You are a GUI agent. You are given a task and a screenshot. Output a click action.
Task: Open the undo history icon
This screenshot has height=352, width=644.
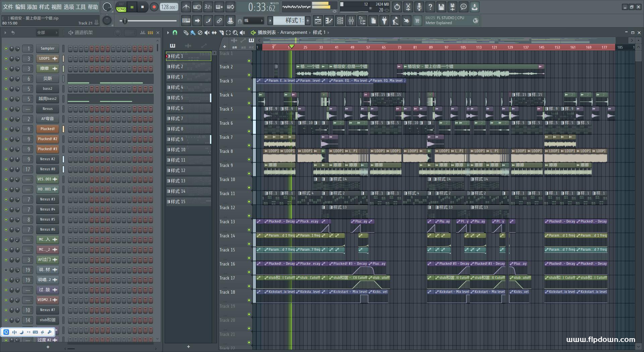click(x=397, y=7)
